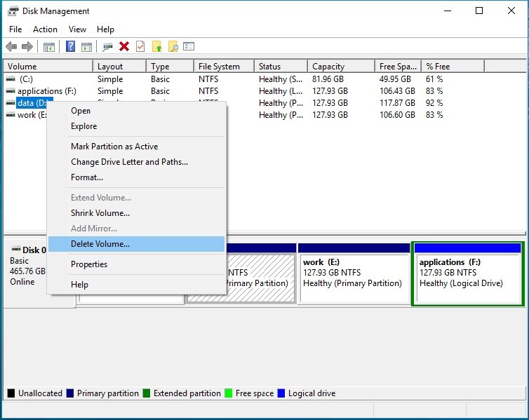Click the Open folder with green arrow icon

pos(157,46)
